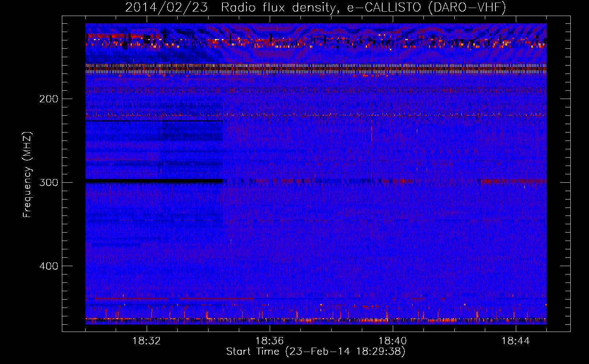
Task: Click the bright yellow-red striped band near 165 MHz
Action: pos(316,68)
